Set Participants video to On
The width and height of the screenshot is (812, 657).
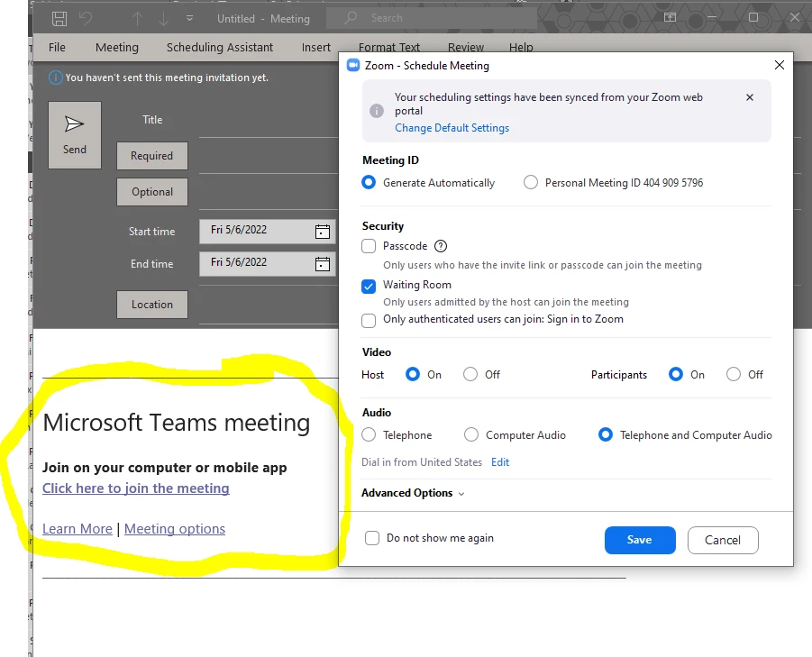pos(675,374)
